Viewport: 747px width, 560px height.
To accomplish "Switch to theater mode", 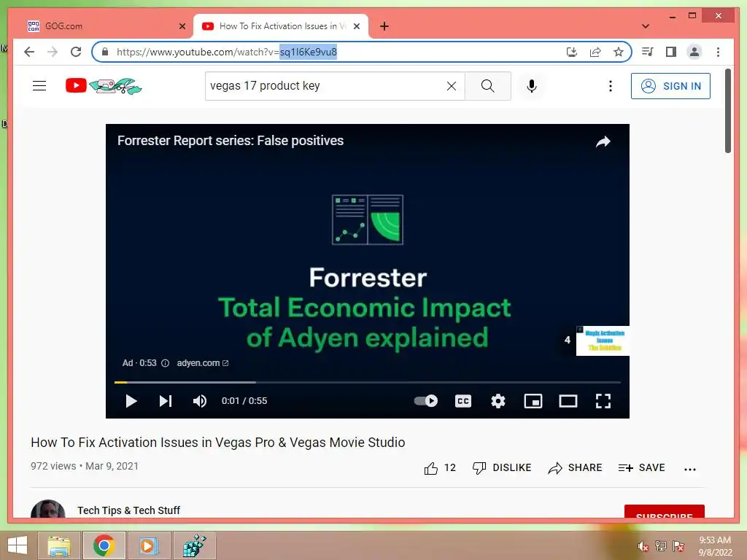I will [568, 401].
